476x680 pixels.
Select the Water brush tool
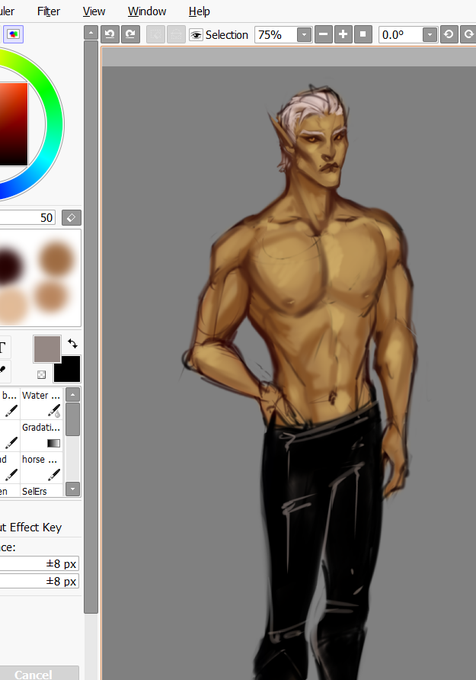(42, 403)
